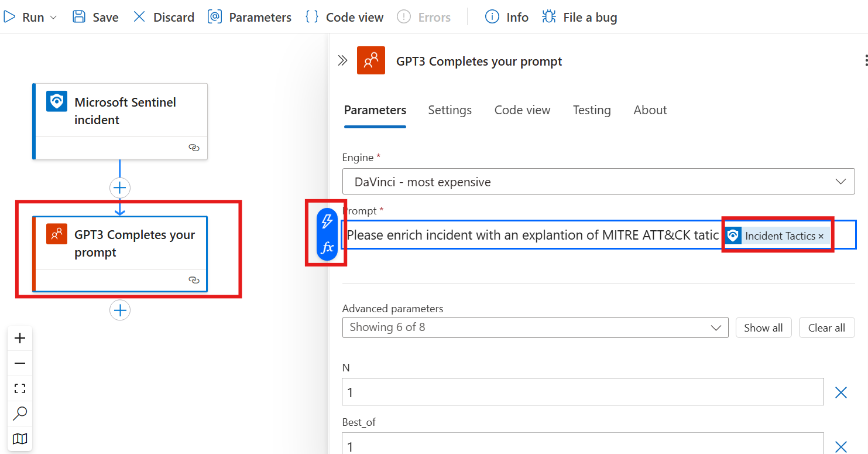Select the GPT3 Completes your prompt node
868x454 pixels.
click(x=120, y=254)
